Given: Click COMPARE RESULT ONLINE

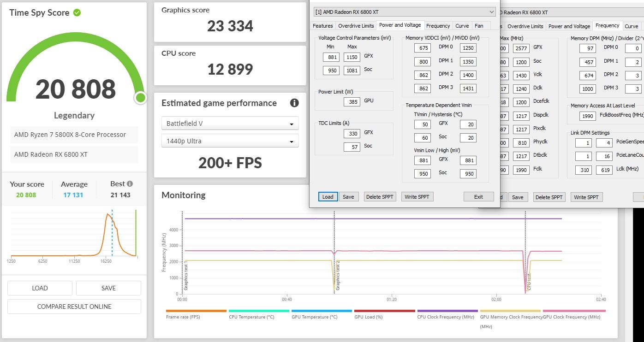Looking at the screenshot, I should point(74,307).
